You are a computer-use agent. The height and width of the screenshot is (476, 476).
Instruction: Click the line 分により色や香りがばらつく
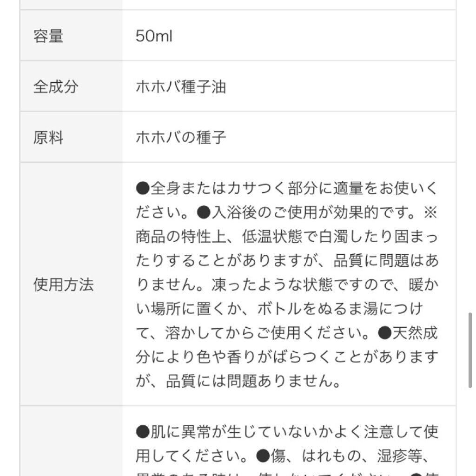click(287, 357)
